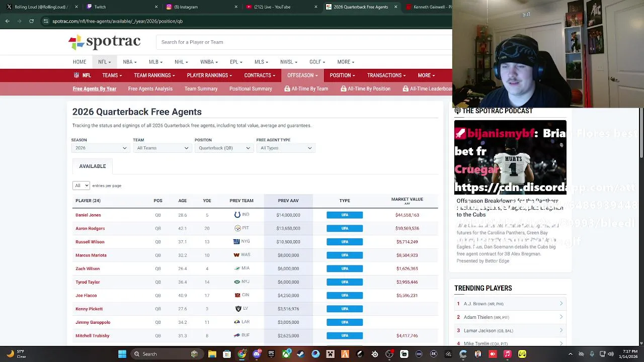Sort by PREV AAV column header

[288, 201]
